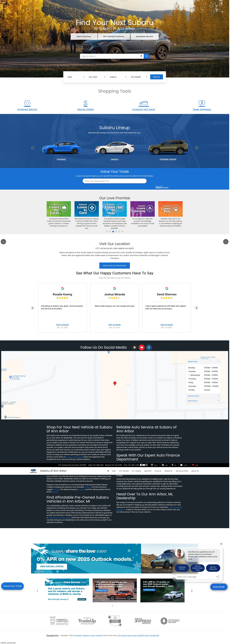Viewport: 231px width, 644px height.
Task: Click the Parts gears icon in top bar
Action: 163,465
